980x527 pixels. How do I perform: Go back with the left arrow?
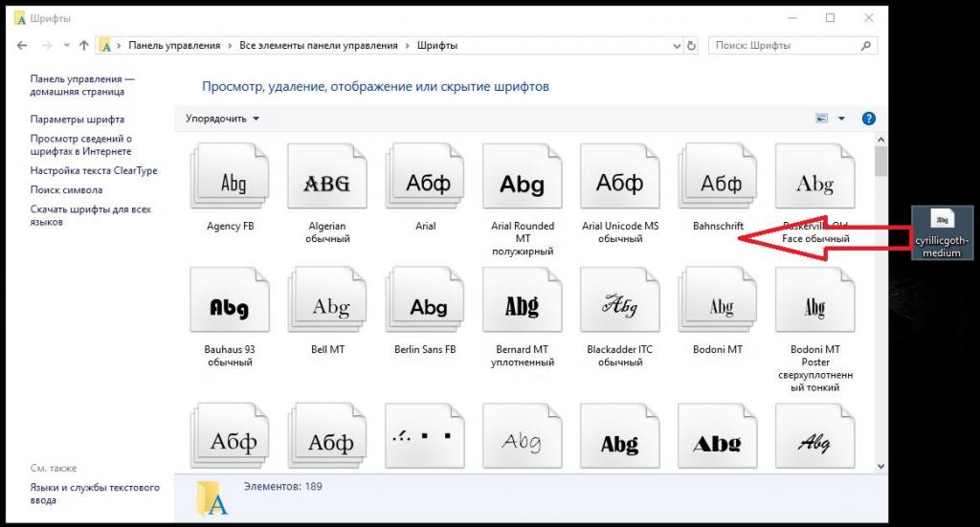[x=22, y=46]
